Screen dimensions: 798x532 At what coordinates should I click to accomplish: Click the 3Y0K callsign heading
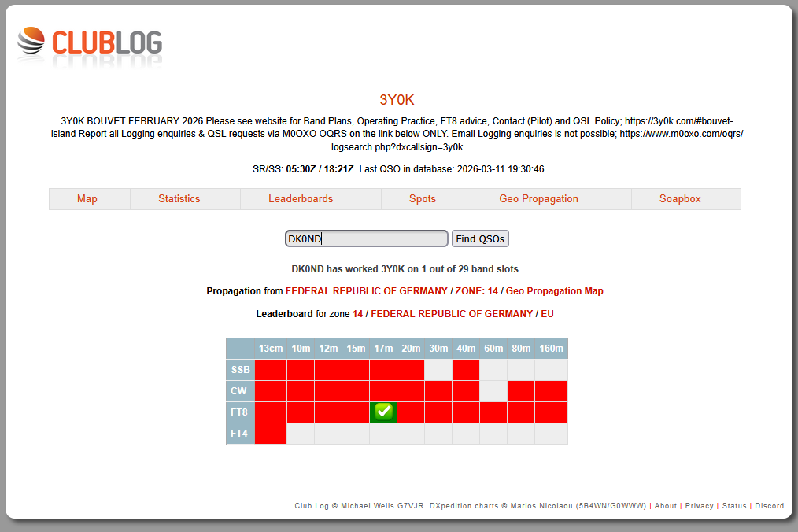[397, 100]
